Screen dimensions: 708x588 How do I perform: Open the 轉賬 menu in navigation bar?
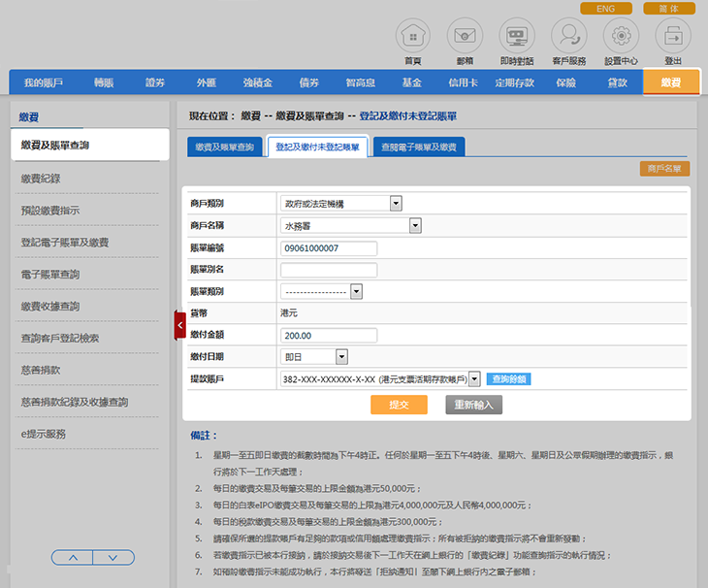[103, 83]
